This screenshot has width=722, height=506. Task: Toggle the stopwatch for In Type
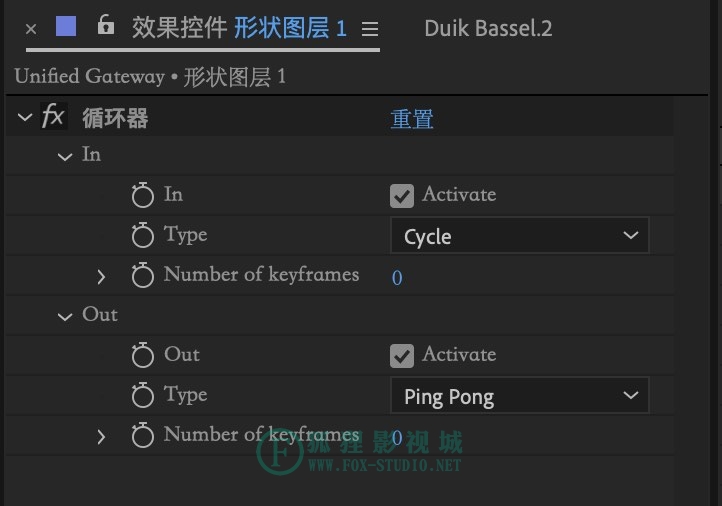click(x=142, y=235)
